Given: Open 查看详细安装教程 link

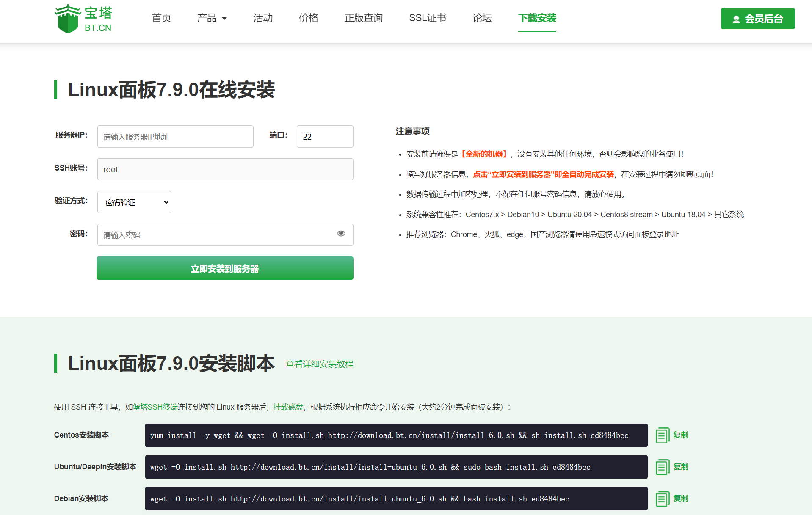Looking at the screenshot, I should coord(320,364).
